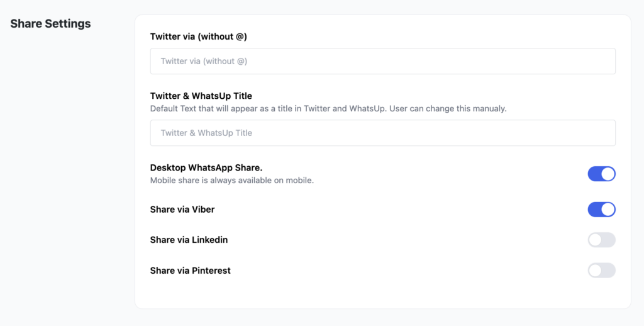Image resolution: width=644 pixels, height=326 pixels.
Task: Focus the Twitter & WhatsUp Title text box
Action: [382, 133]
